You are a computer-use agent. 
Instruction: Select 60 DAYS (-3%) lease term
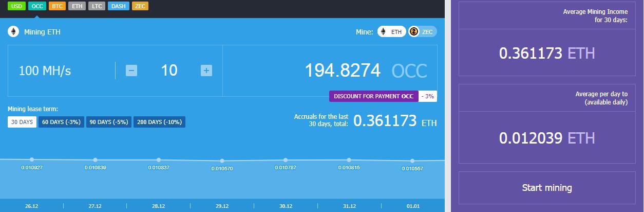click(61, 122)
